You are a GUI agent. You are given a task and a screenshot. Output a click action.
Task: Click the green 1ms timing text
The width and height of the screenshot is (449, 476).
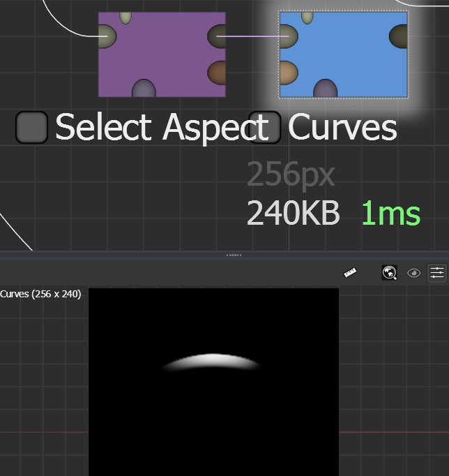click(x=391, y=213)
